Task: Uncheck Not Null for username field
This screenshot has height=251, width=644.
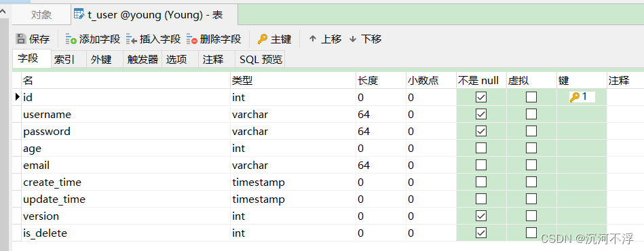Action: click(x=481, y=114)
